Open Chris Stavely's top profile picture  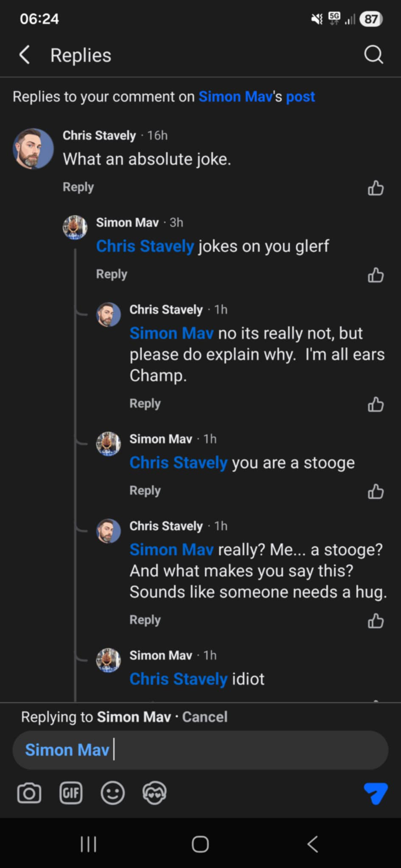tap(33, 149)
